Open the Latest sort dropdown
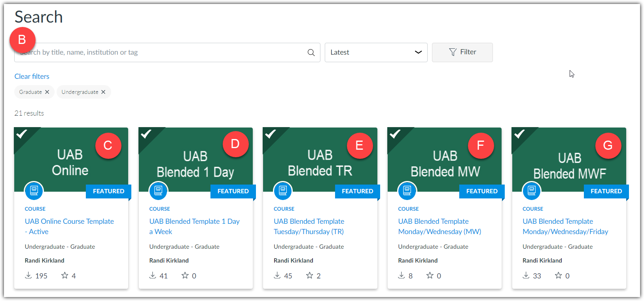 click(376, 52)
